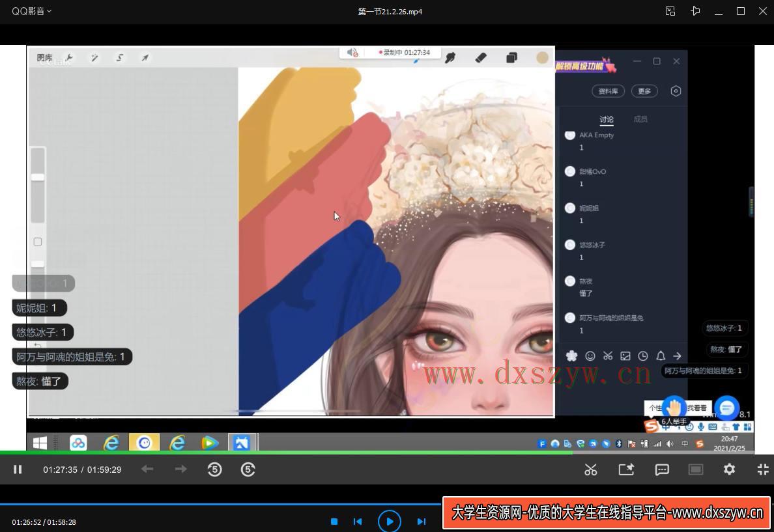Screen dimensions: 774x532
Task: Click the 妮妮姐: 1 floating comment bubble
Action: coord(38,308)
